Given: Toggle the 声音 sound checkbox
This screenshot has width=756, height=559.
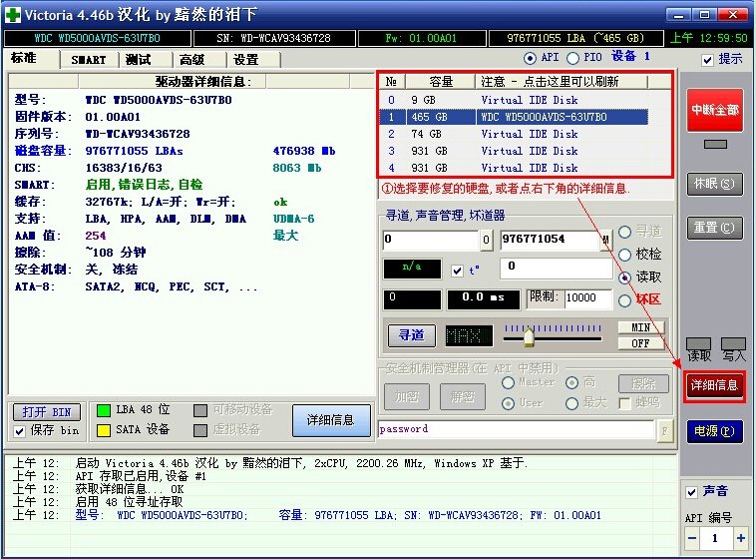Looking at the screenshot, I should click(x=691, y=492).
